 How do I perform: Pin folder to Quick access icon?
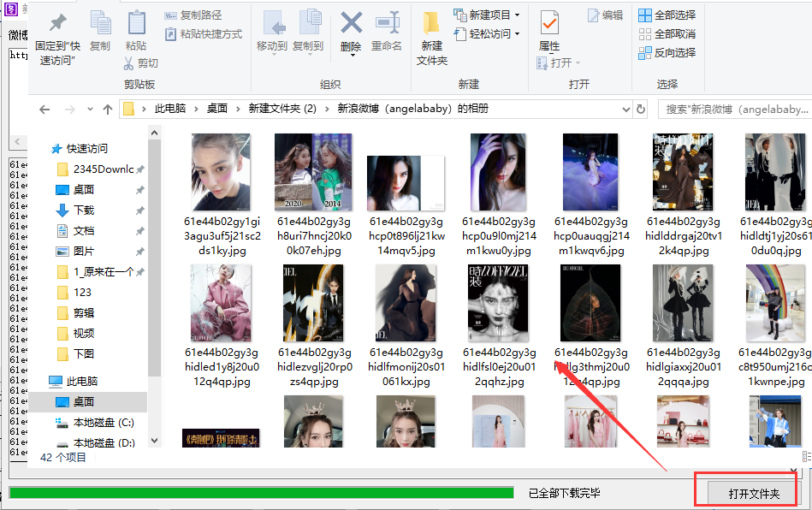point(57,23)
